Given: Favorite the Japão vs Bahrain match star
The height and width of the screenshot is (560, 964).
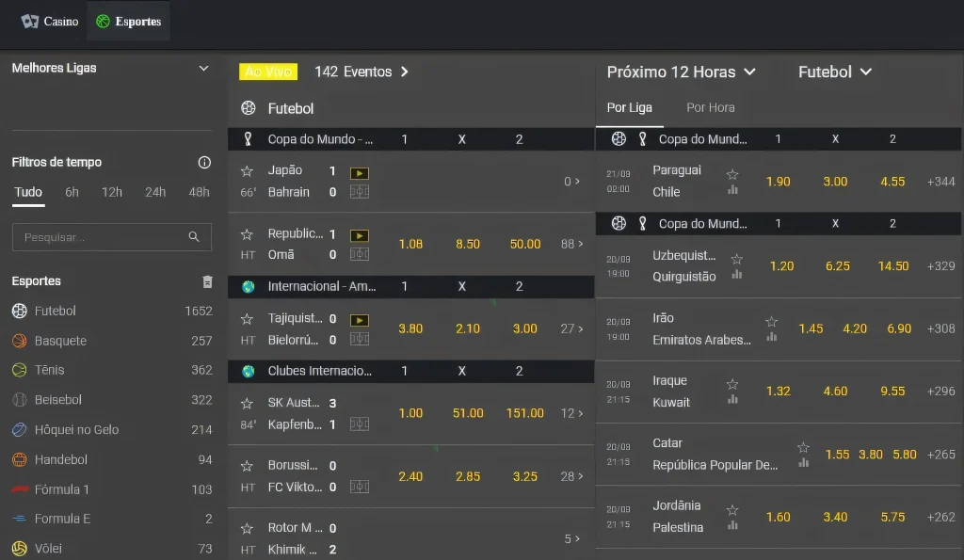Looking at the screenshot, I should pos(247,171).
